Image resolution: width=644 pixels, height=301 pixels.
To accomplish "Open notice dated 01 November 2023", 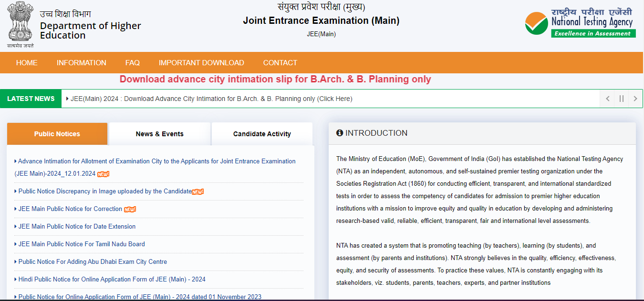I will [140, 297].
